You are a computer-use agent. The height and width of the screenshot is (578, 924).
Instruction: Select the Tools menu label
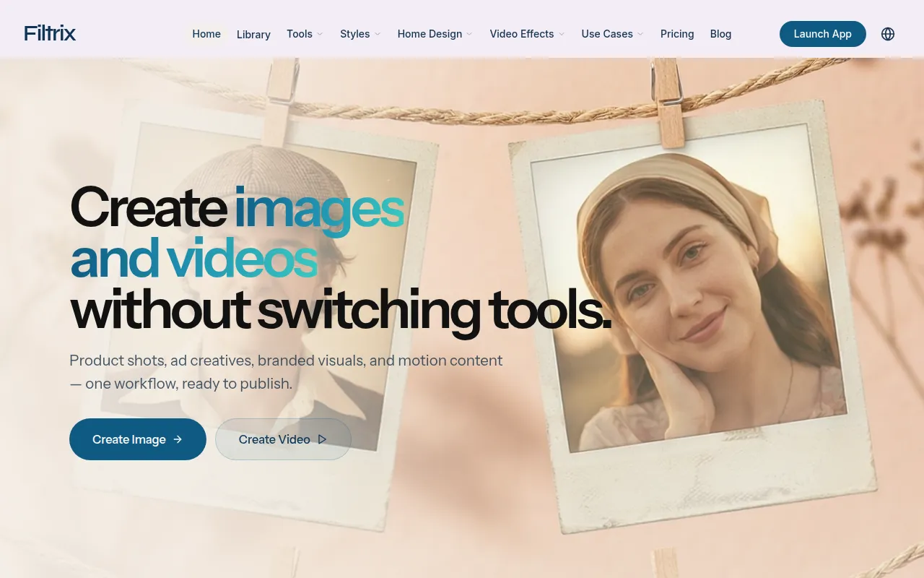click(x=300, y=34)
